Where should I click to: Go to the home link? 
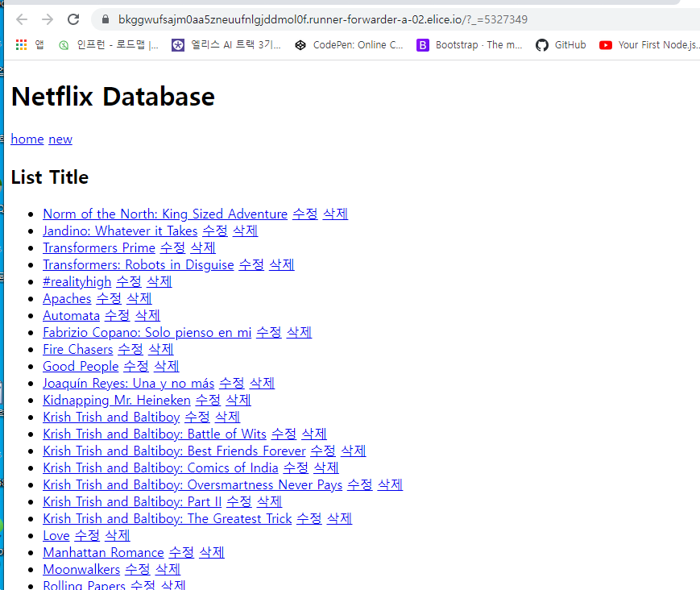[x=27, y=139]
